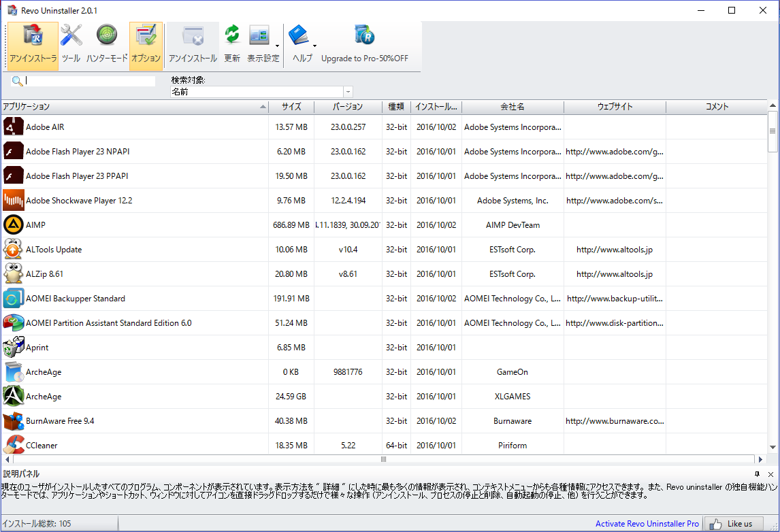The image size is (780, 532).
Task: Click vertical scrollbar down arrow
Action: pos(773,448)
